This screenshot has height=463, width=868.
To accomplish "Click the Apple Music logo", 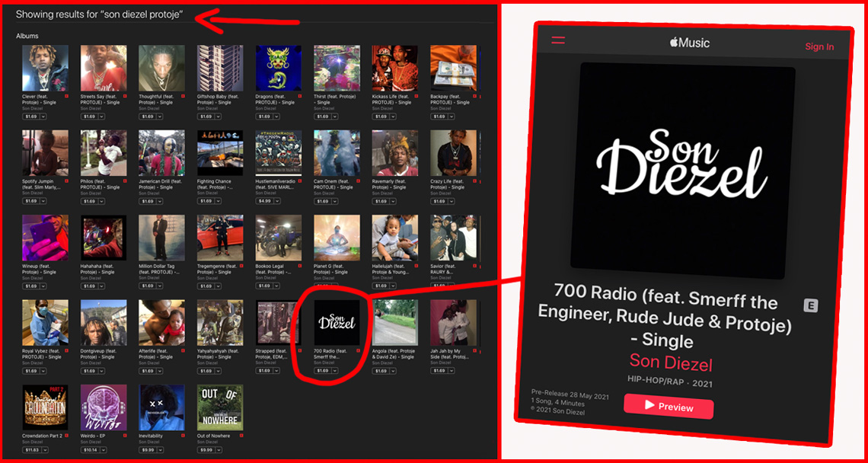I will (689, 43).
